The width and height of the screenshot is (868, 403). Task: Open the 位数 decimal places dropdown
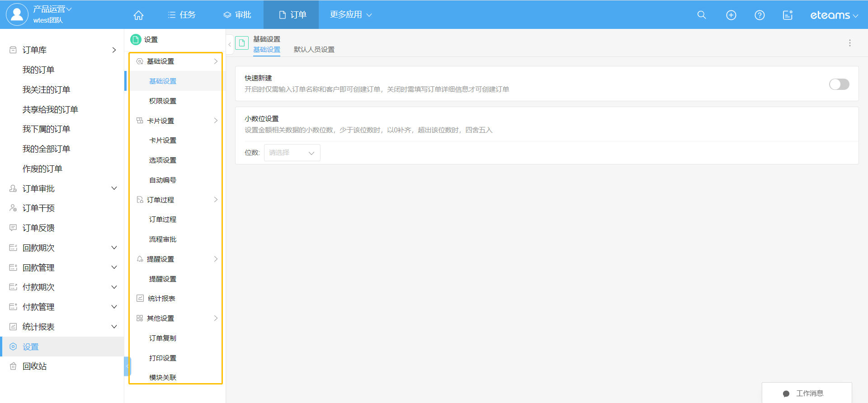click(x=292, y=153)
